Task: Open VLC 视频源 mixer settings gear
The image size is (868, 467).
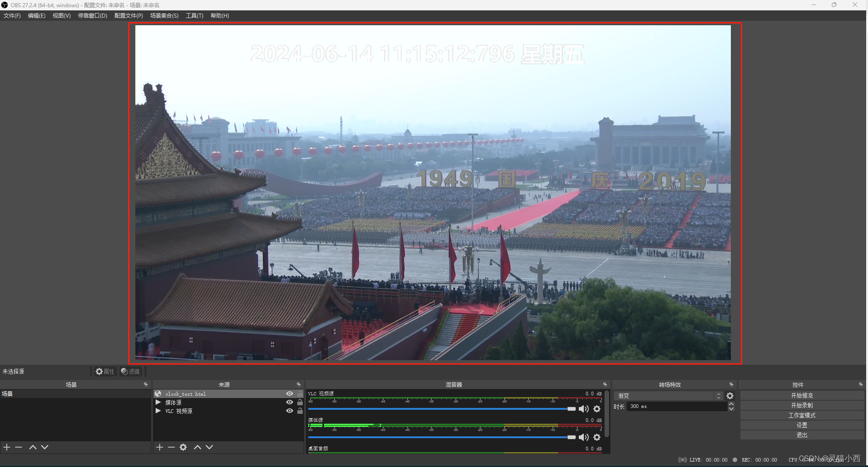Action: (x=597, y=409)
